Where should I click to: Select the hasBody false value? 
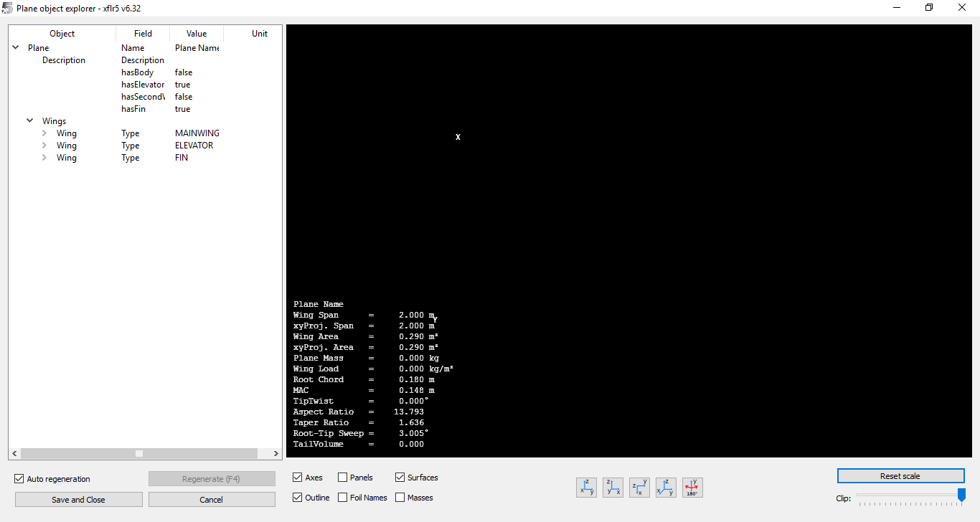click(184, 72)
